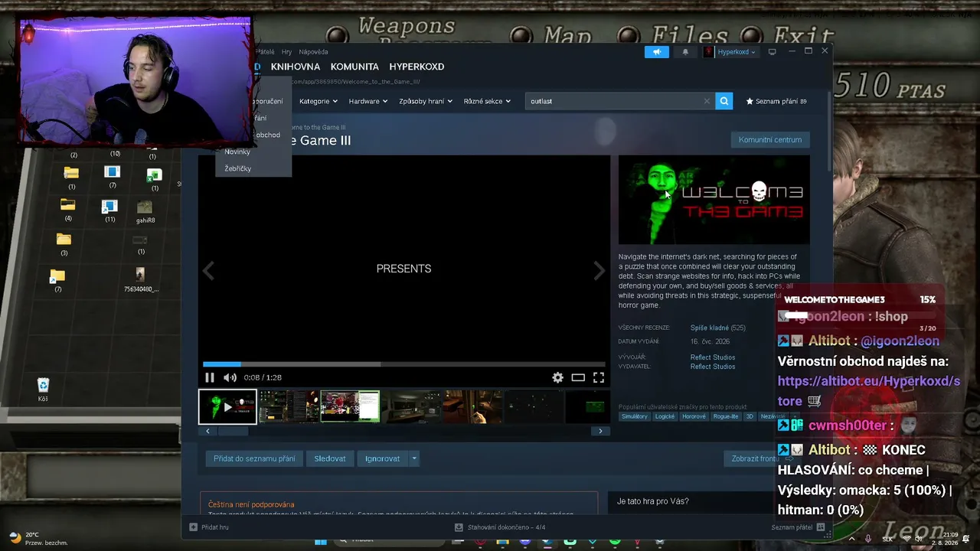Click the magnifier search button in Steam store
Screen dimensions: 980x551
pyautogui.click(x=724, y=101)
